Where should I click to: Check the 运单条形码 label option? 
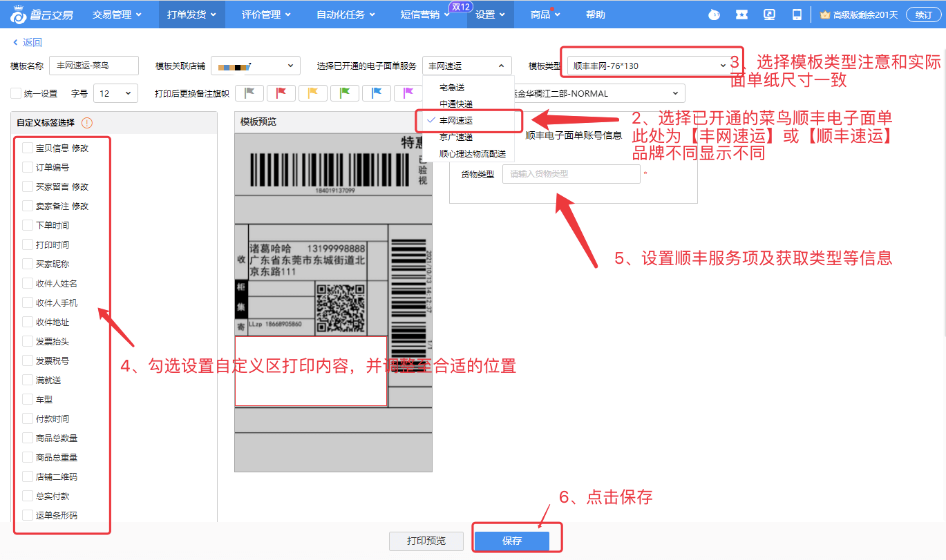click(28, 515)
